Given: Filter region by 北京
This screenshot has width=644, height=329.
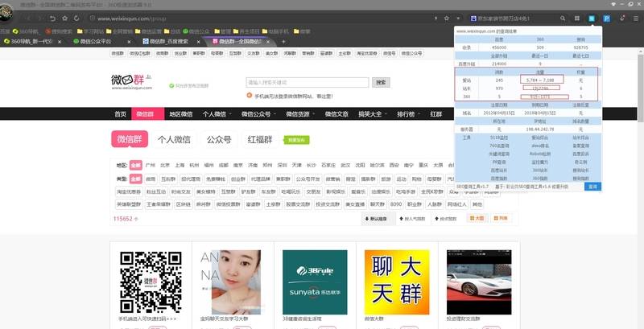Looking at the screenshot, I should click(x=165, y=166).
